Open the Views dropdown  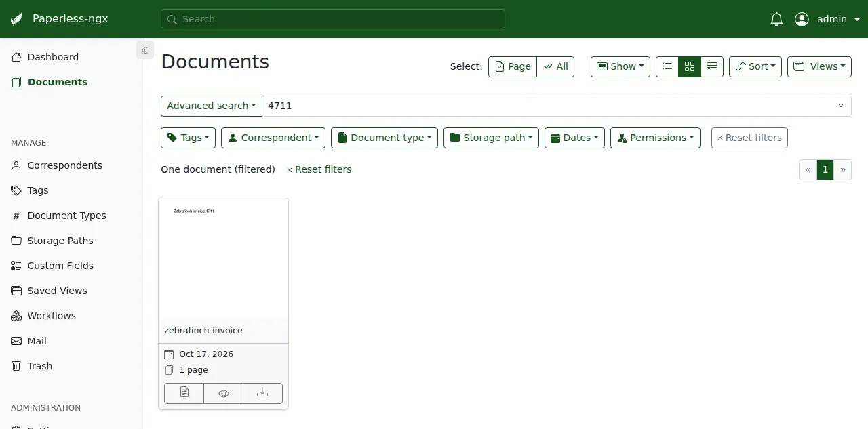pos(819,66)
